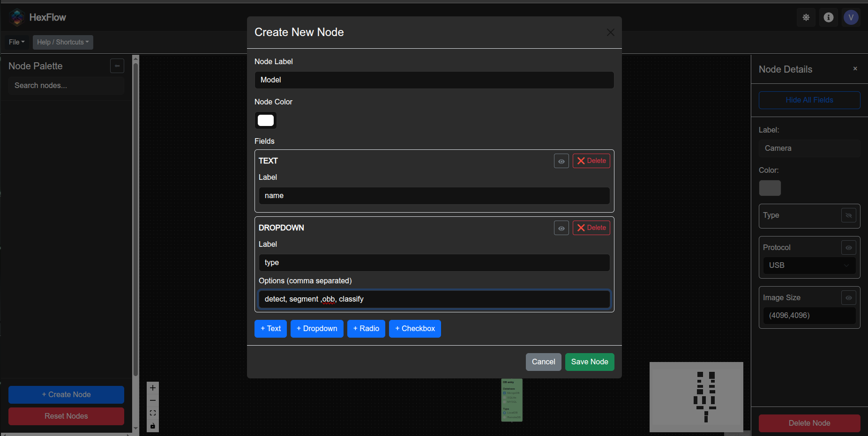Open the settings gear icon
Screen dimensions: 868x436
pos(806,17)
